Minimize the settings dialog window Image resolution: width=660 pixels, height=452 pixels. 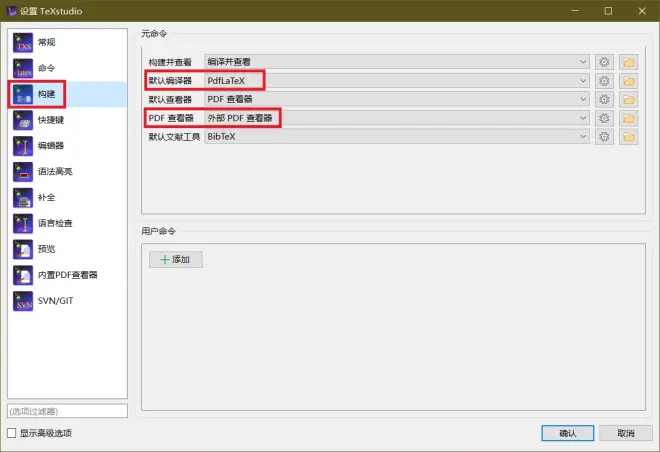pyautogui.click(x=575, y=11)
